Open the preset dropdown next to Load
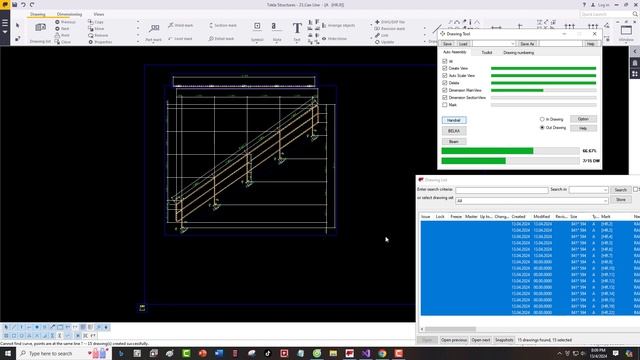 (513, 44)
